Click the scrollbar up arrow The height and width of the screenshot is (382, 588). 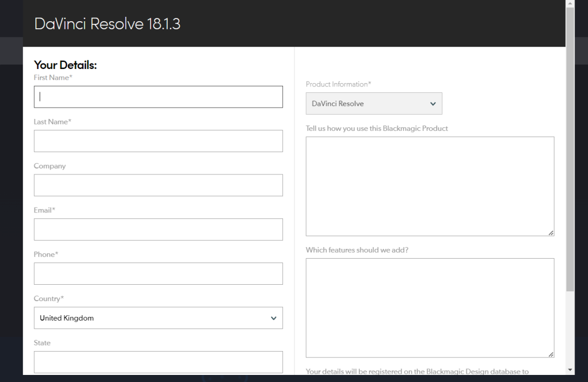(x=570, y=3)
